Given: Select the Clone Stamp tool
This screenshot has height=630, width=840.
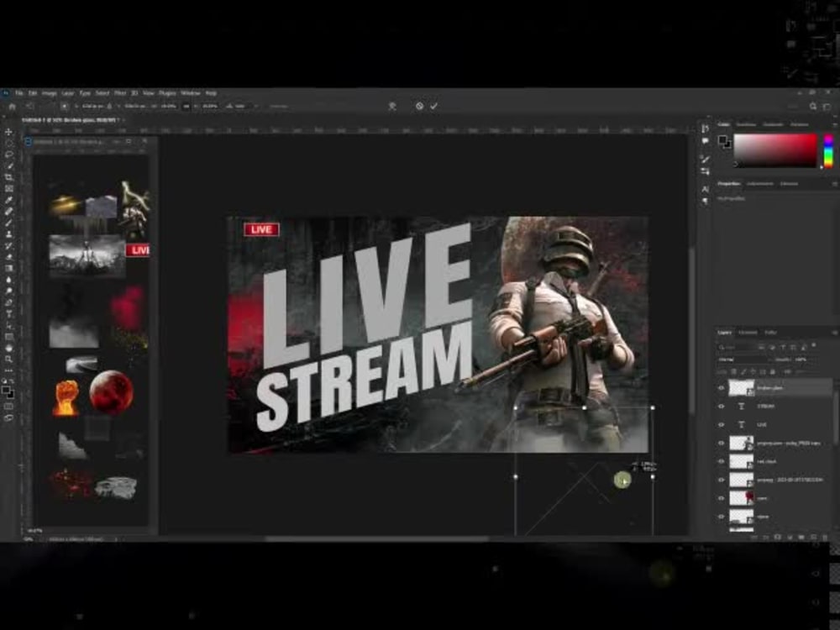Looking at the screenshot, I should (8, 234).
